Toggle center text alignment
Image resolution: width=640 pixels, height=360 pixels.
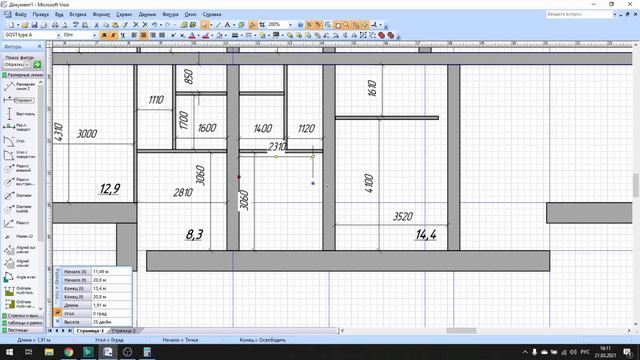[143, 35]
